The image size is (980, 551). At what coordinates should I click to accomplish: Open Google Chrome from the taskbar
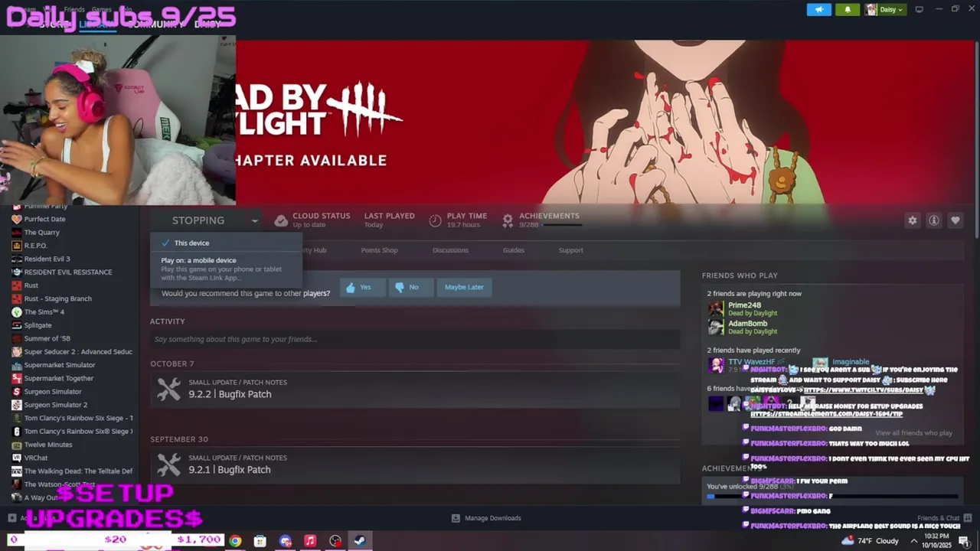coord(235,541)
